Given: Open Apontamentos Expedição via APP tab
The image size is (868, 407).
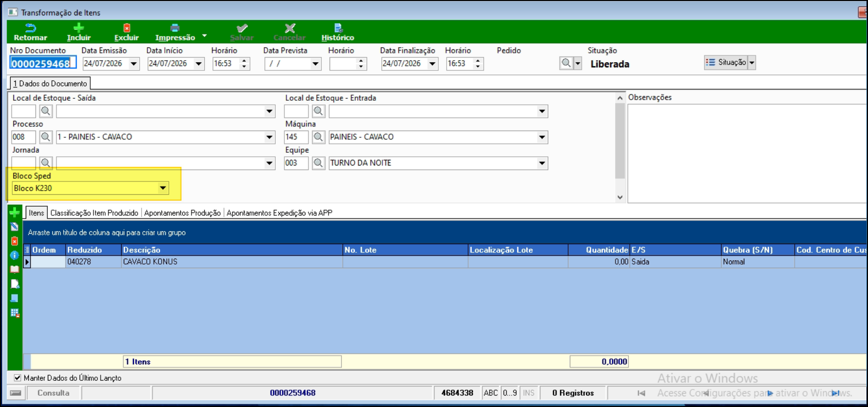Looking at the screenshot, I should pos(279,213).
